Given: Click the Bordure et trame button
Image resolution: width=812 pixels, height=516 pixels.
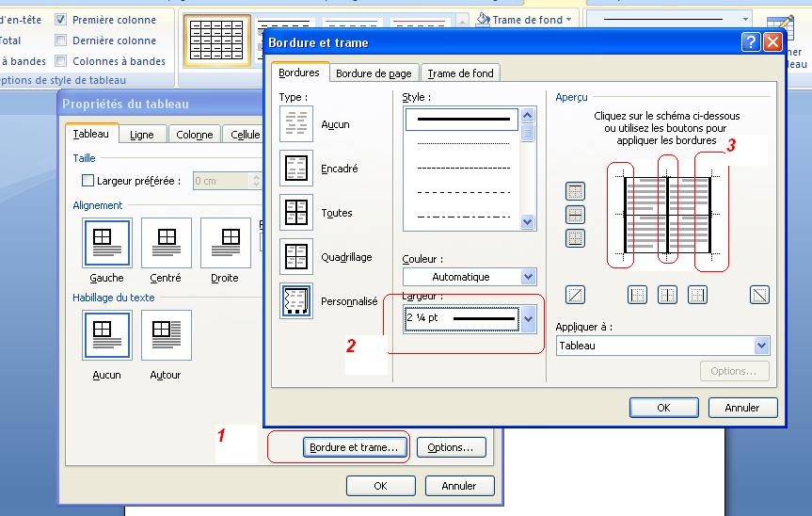Looking at the screenshot, I should pos(355,447).
